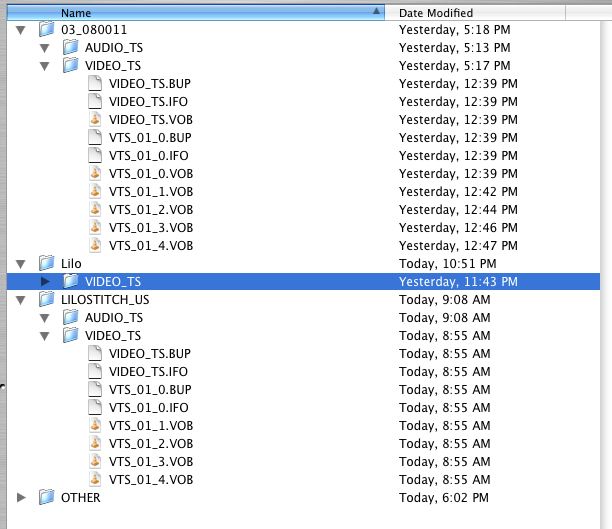Click the date Today, 6:02 PM

pyautogui.click(x=444, y=498)
